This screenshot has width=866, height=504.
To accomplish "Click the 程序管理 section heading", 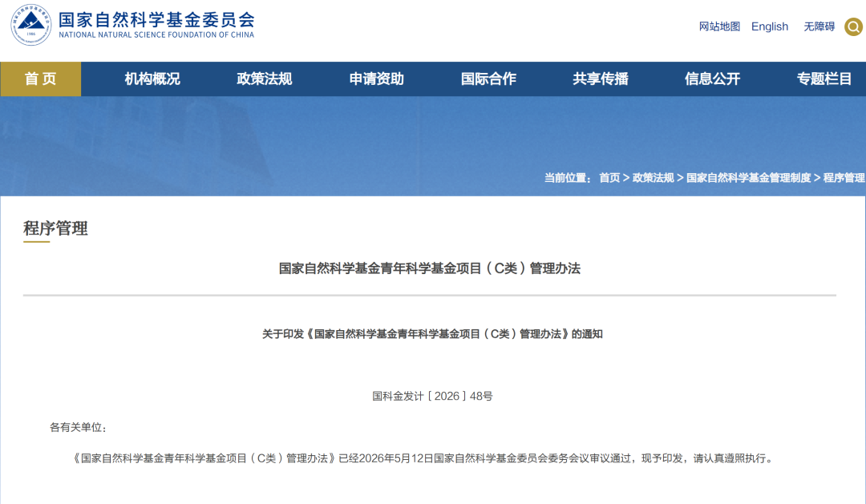I will click(55, 228).
